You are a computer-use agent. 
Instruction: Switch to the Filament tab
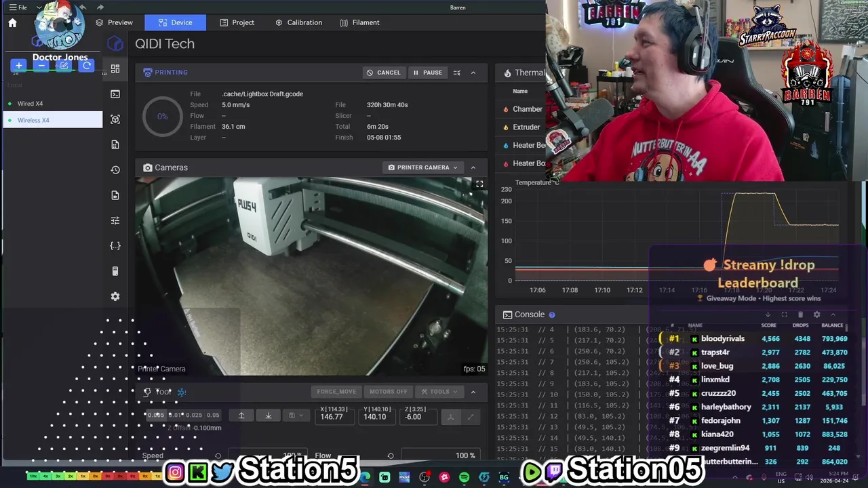click(360, 22)
